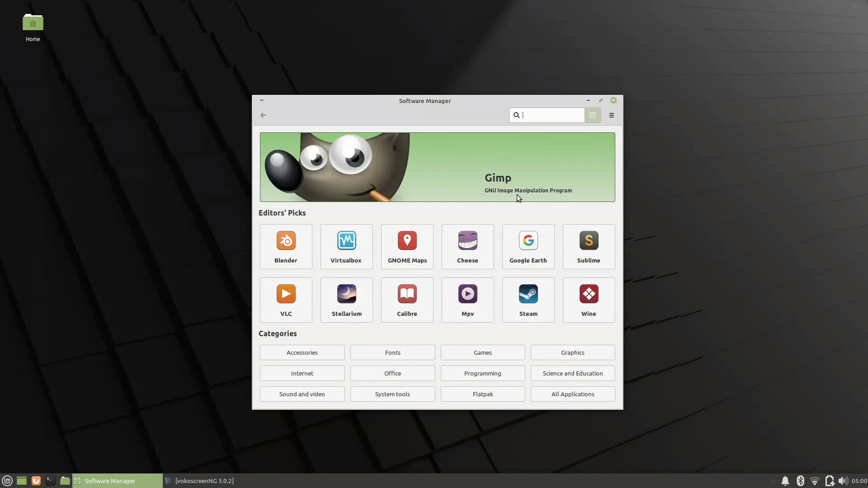The width and height of the screenshot is (868, 488).
Task: Browse the Fonts category
Action: (x=392, y=352)
